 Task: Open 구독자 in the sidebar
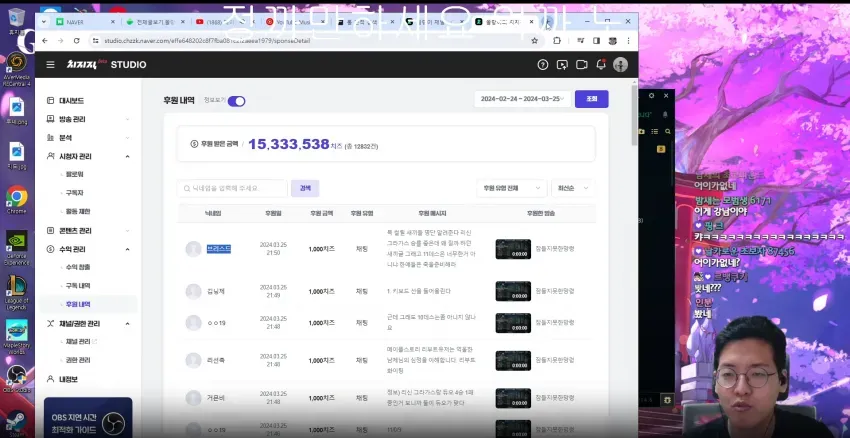[x=75, y=193]
